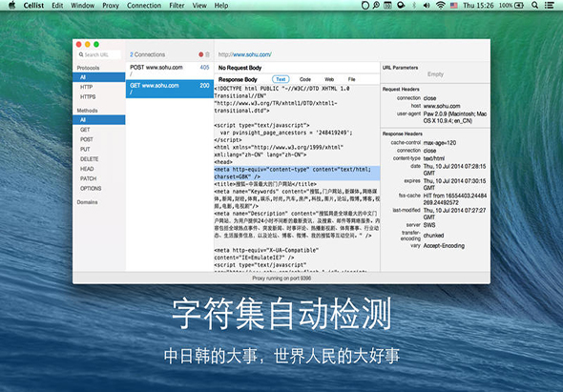This screenshot has width=563, height=392.
Task: Click the cache-control max-age=120 value
Action: 440,143
